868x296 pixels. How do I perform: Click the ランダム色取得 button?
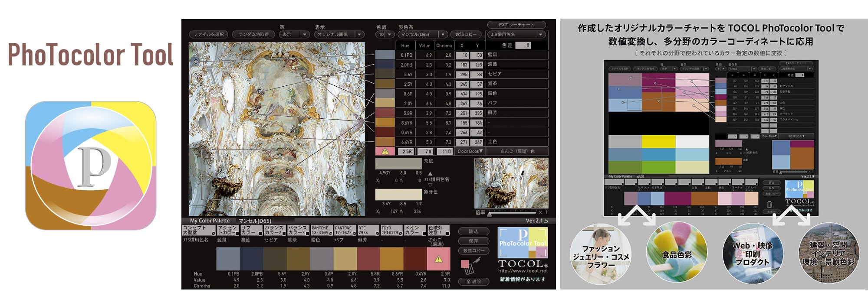tap(254, 34)
